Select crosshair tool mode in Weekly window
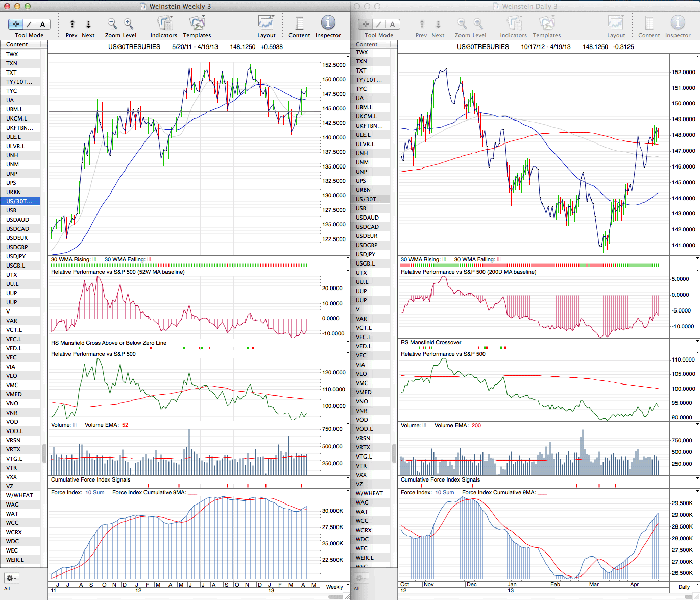This screenshot has height=600, width=700. 16,24
